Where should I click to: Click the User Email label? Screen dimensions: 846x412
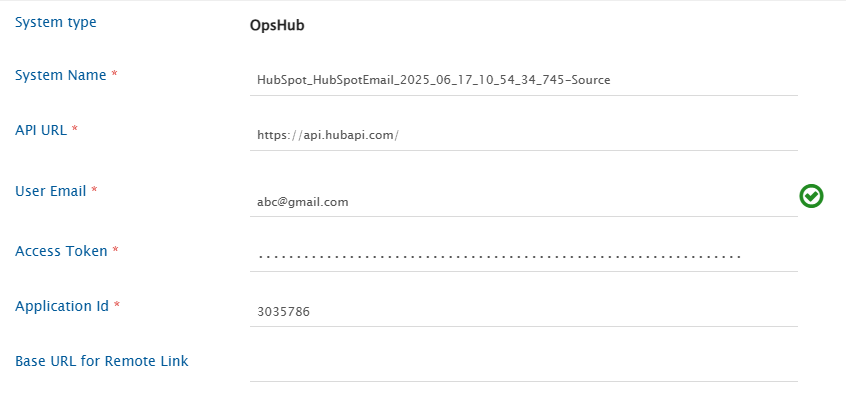coord(51,190)
